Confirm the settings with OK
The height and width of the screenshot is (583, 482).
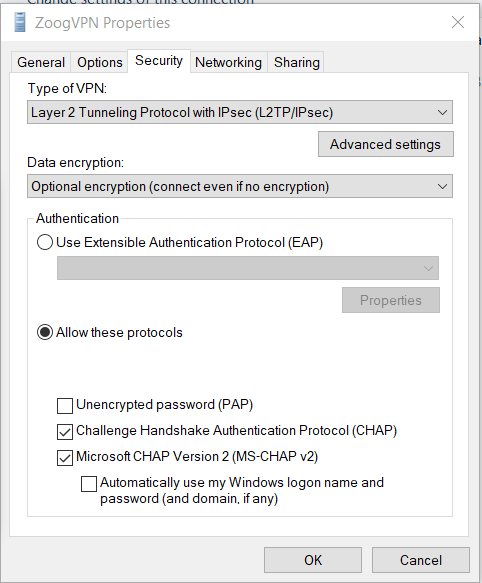[313, 560]
